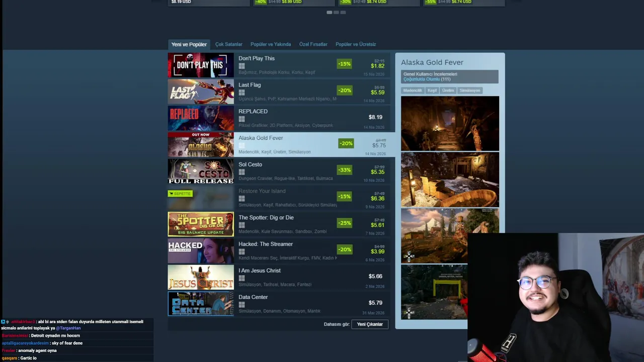Open REPLACED game thumbnail
644x362 pixels.
pyautogui.click(x=201, y=118)
